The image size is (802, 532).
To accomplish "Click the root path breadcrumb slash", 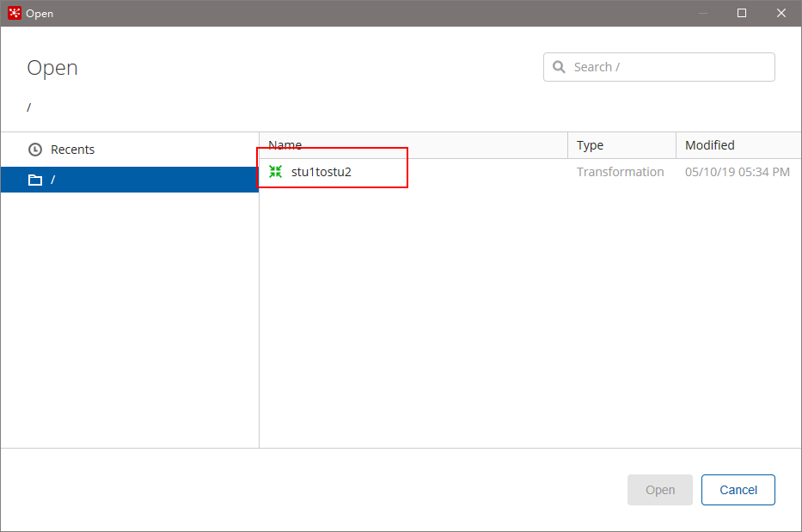I will pyautogui.click(x=28, y=107).
